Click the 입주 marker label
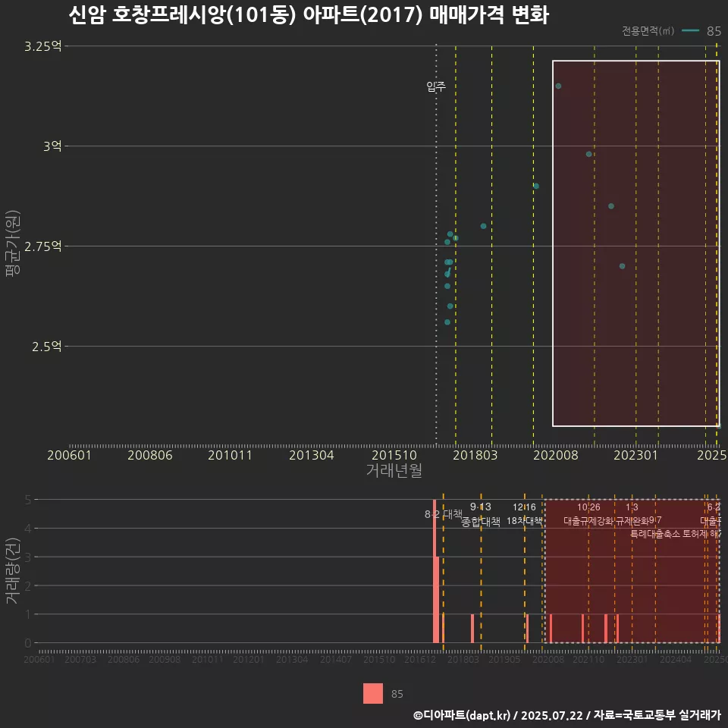Screen dimensions: 728x728 point(436,86)
